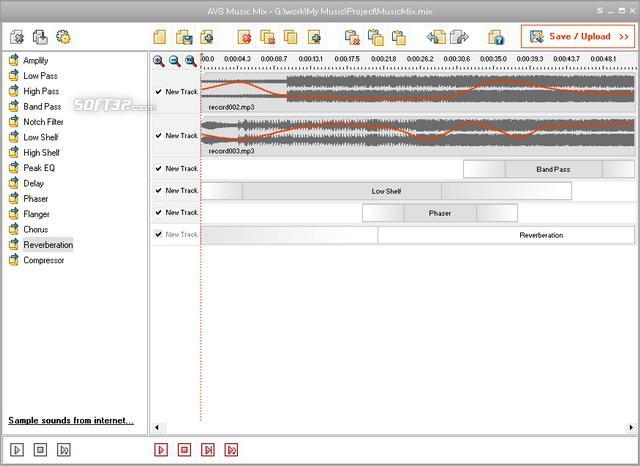This screenshot has width=640, height=466.
Task: Uncheck the track containing record002.mp3
Action: pos(158,92)
